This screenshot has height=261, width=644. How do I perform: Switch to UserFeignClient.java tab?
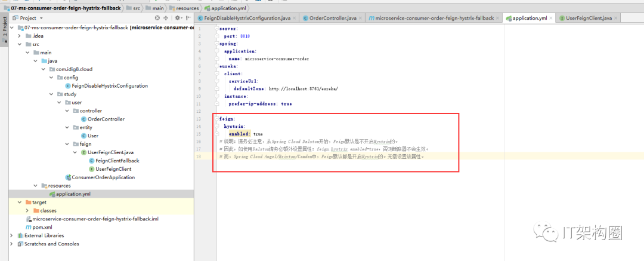588,18
